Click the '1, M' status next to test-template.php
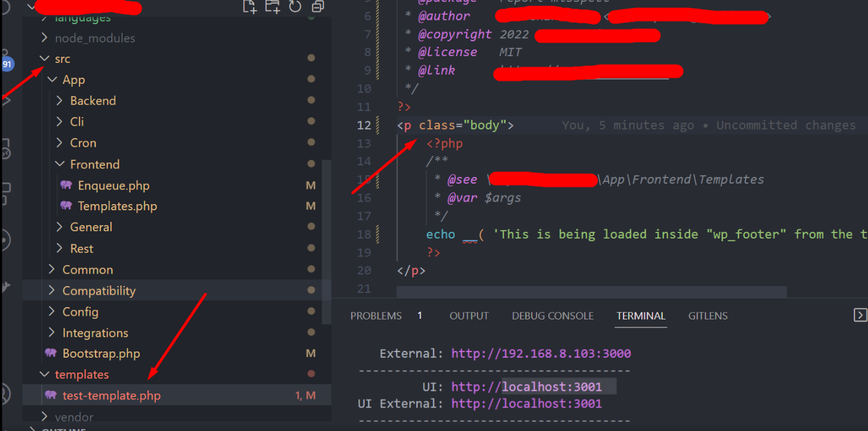The width and height of the screenshot is (868, 431). [x=306, y=395]
